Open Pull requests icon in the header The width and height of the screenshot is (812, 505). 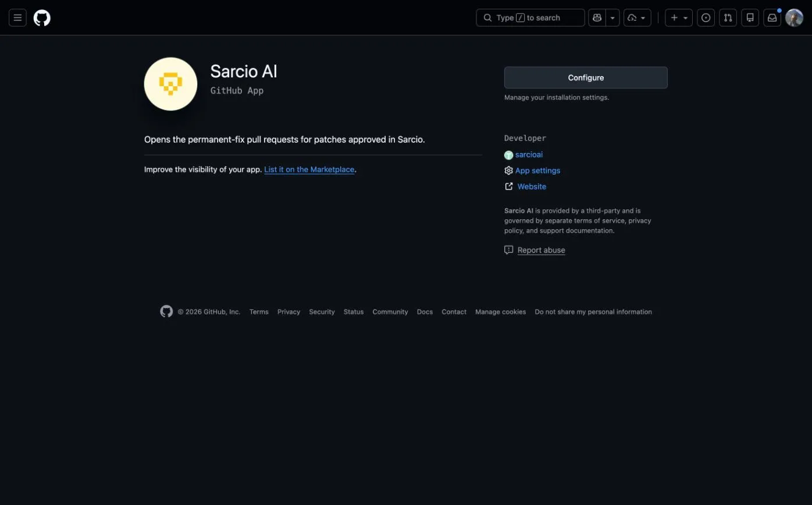click(x=728, y=17)
